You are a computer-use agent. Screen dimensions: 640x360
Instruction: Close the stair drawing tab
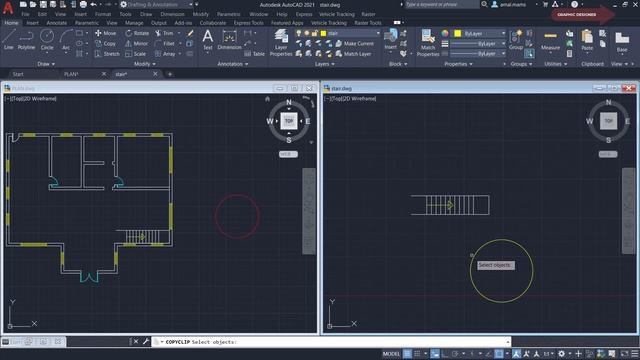click(x=155, y=74)
